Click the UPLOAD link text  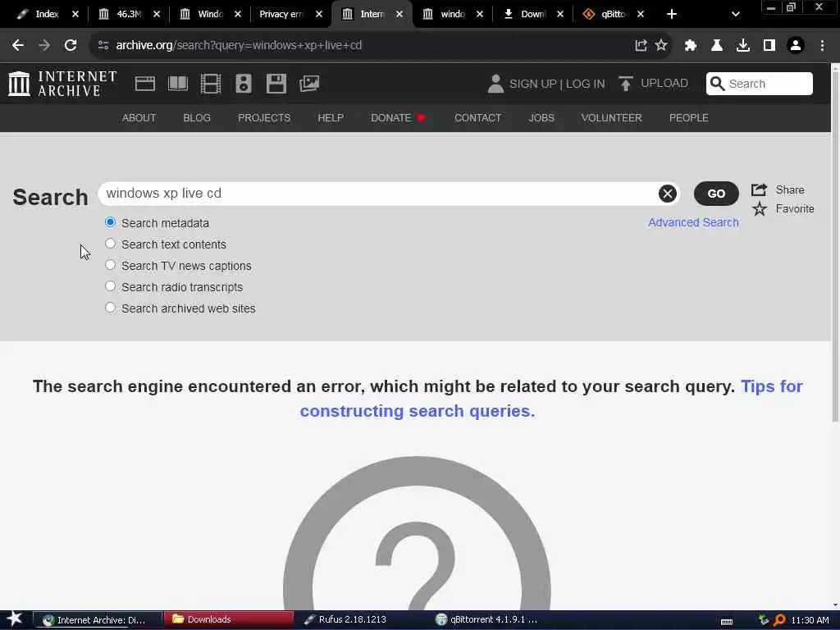664,84
